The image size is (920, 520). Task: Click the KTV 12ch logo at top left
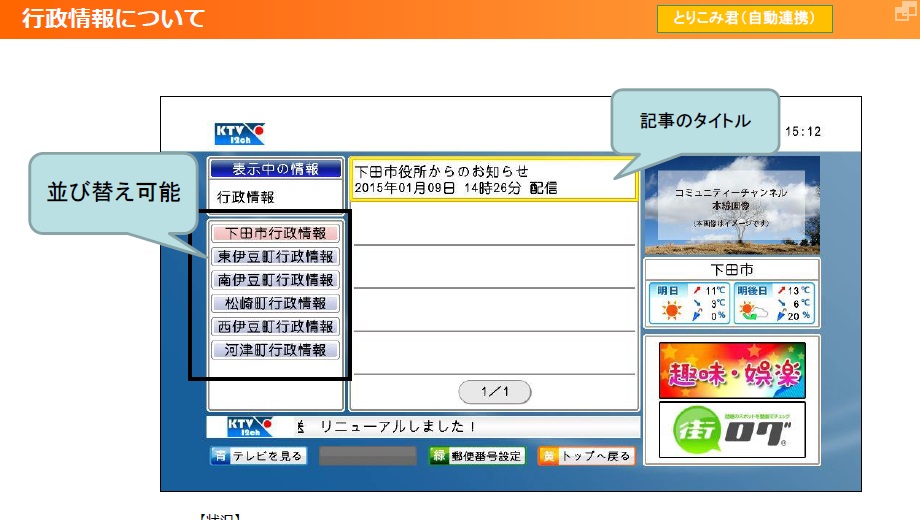point(240,134)
